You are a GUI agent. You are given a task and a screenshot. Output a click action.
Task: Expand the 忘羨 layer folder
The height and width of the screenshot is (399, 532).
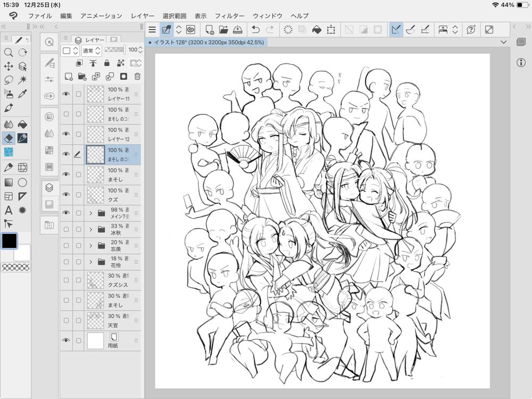pyautogui.click(x=90, y=246)
